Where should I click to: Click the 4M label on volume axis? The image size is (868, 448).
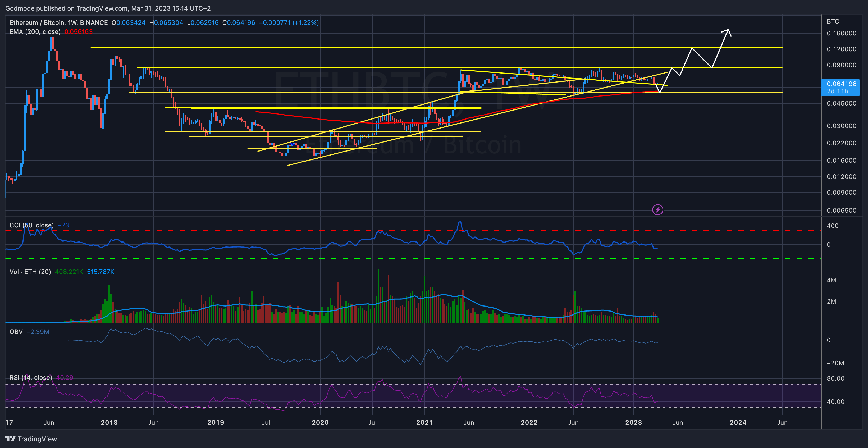click(831, 280)
